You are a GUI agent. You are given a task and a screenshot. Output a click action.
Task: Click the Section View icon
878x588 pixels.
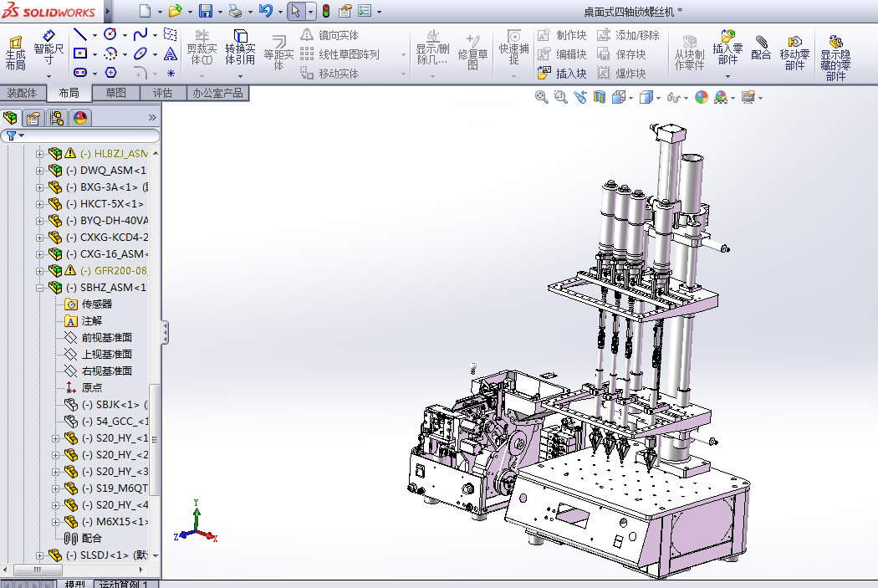[x=599, y=97]
